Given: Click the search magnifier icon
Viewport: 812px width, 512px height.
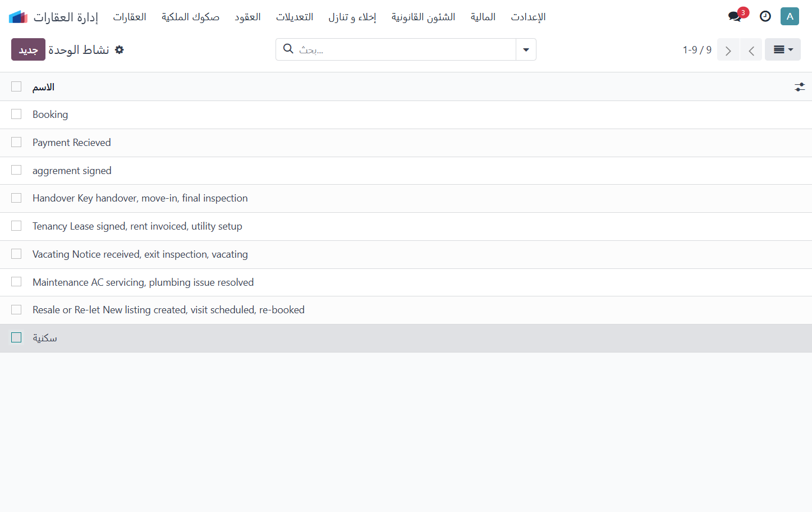Looking at the screenshot, I should click(288, 49).
